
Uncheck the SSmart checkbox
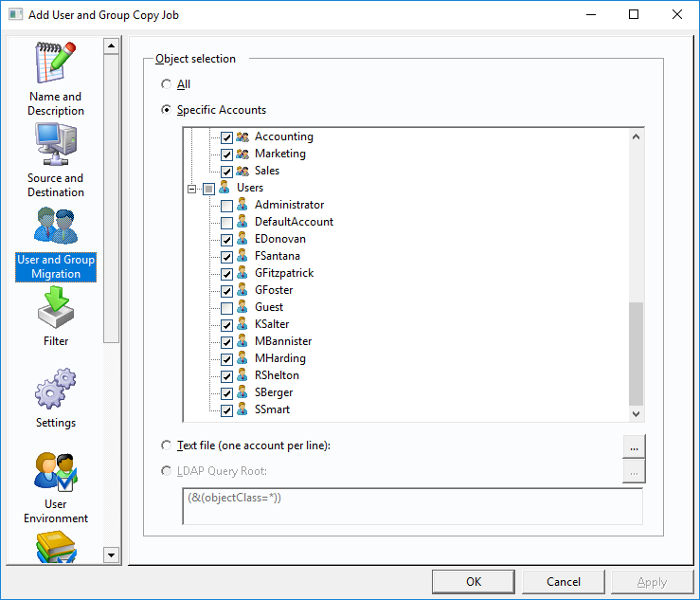(x=226, y=410)
